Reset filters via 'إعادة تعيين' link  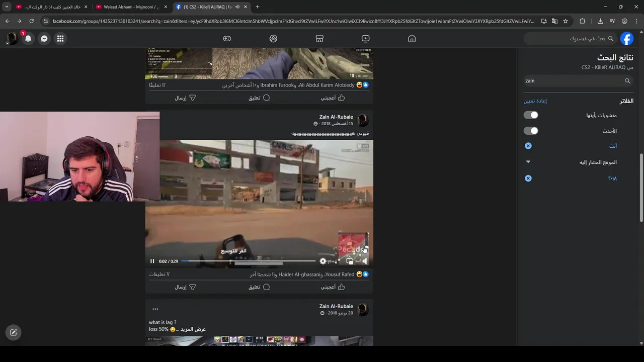(535, 101)
